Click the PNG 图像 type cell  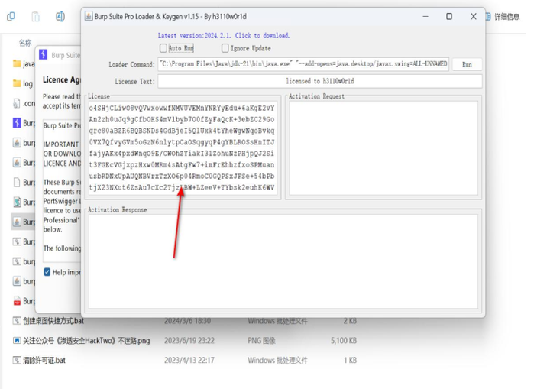tap(262, 340)
